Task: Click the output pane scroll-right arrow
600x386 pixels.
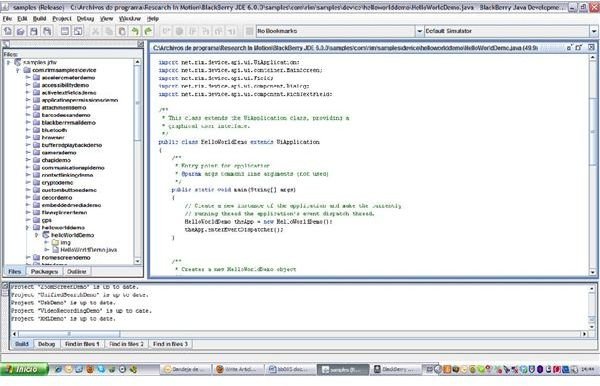Action: click(x=585, y=334)
